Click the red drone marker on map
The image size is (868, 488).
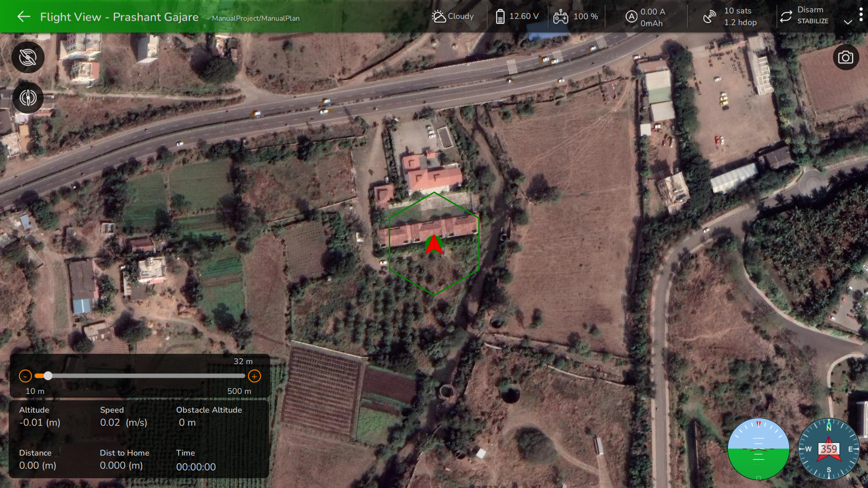434,244
